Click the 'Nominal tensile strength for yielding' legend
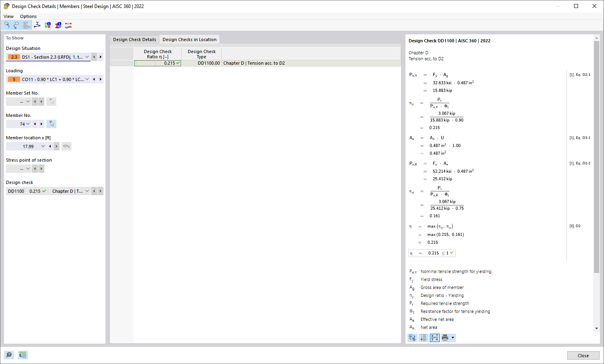 coord(456,271)
